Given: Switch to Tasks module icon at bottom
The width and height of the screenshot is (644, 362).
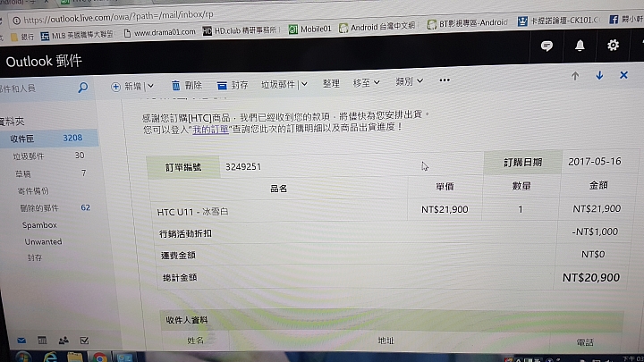Looking at the screenshot, I should [x=84, y=341].
